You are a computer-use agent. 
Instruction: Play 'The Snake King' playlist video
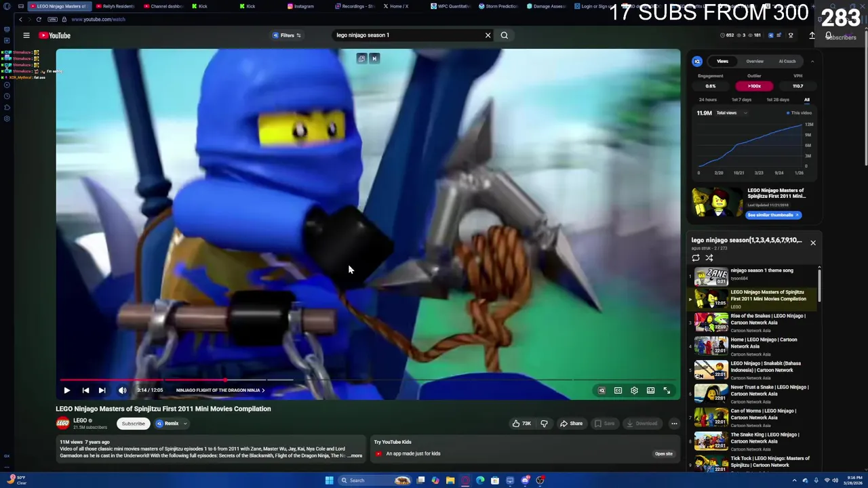[x=753, y=441]
